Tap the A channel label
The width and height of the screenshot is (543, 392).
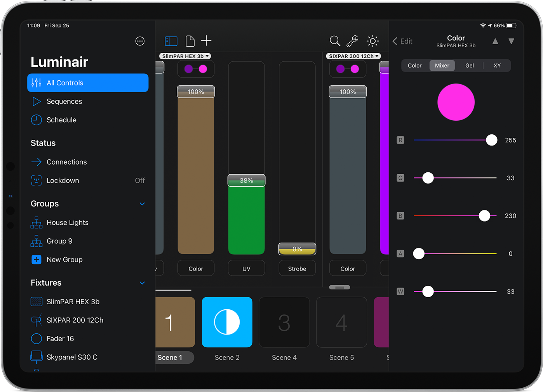[x=400, y=253]
